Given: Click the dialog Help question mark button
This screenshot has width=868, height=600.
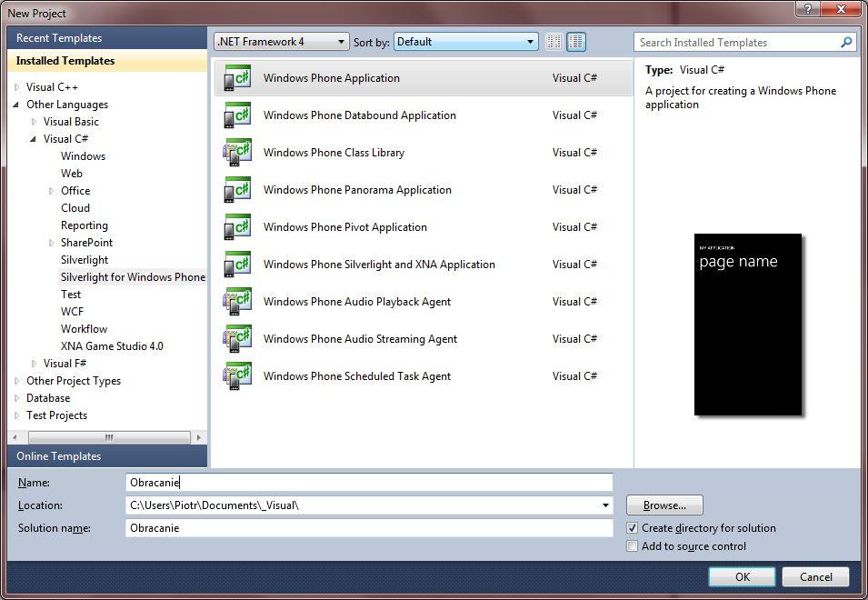Looking at the screenshot, I should (809, 8).
